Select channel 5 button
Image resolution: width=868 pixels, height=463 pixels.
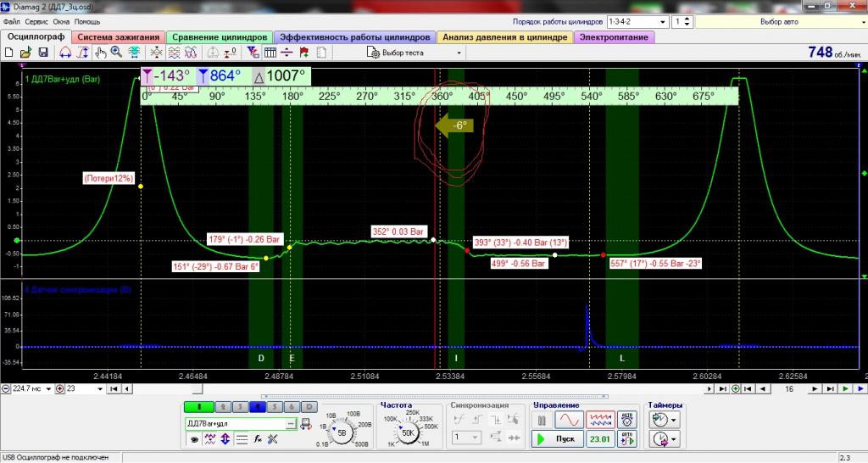pyautogui.click(x=275, y=406)
